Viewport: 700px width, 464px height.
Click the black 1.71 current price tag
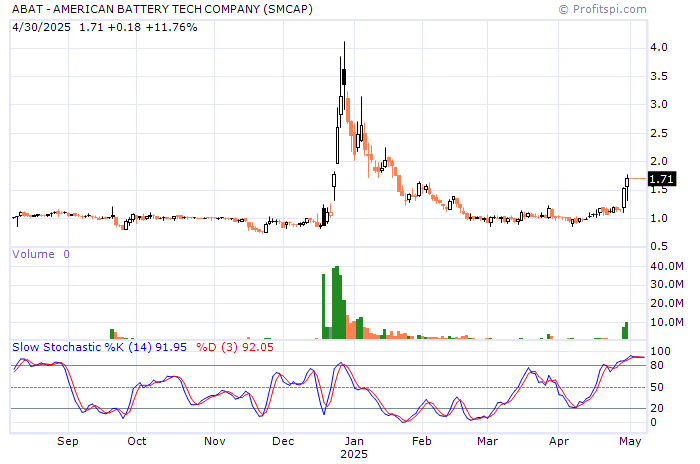pos(662,179)
